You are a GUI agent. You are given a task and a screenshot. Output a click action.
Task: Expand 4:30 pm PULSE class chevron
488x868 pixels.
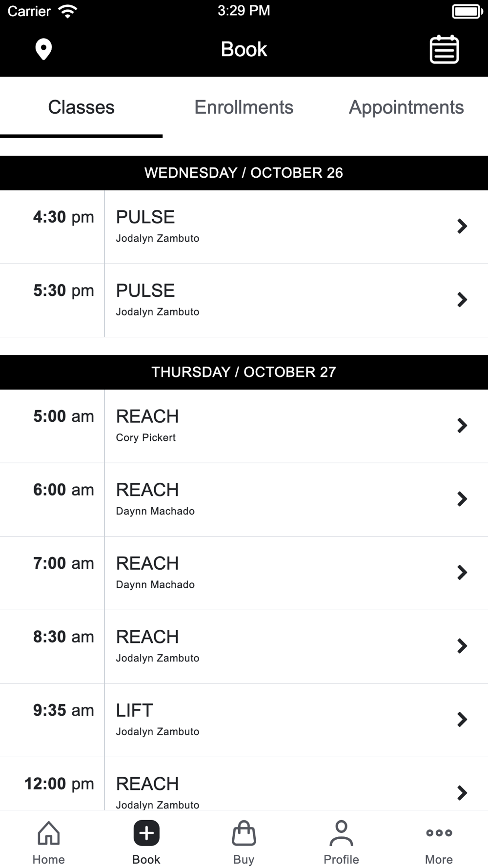462,226
